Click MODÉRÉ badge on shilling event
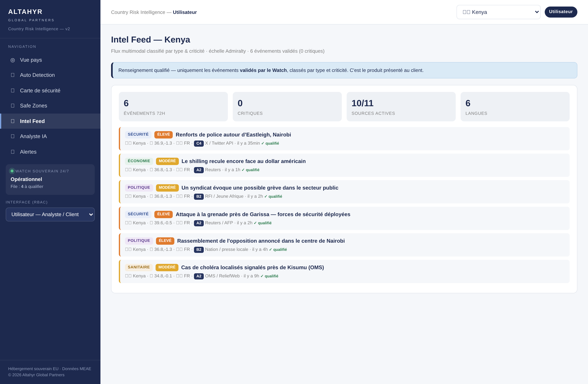Image resolution: width=588 pixels, height=384 pixels. [x=167, y=161]
